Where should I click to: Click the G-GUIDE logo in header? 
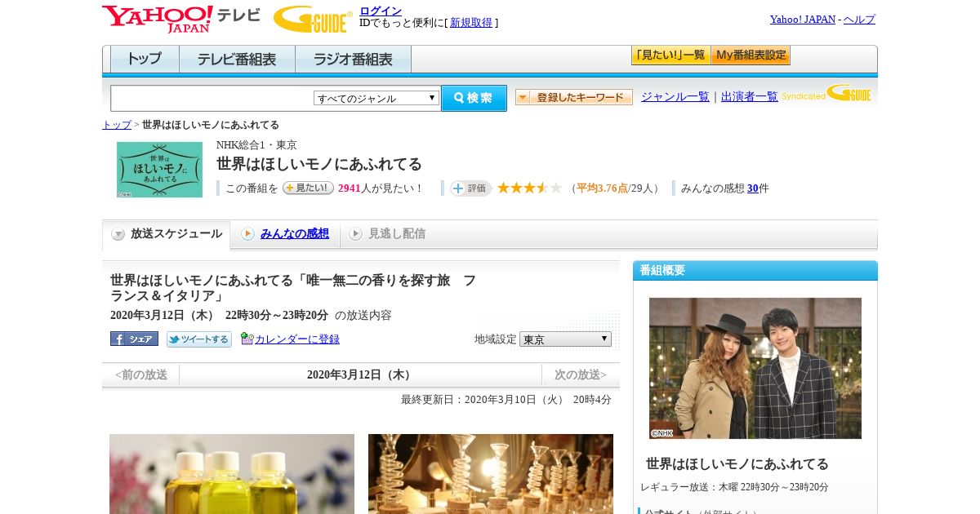click(313, 19)
